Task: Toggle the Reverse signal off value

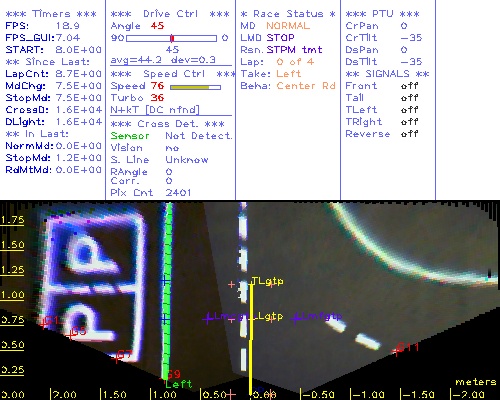Action: tap(409, 134)
